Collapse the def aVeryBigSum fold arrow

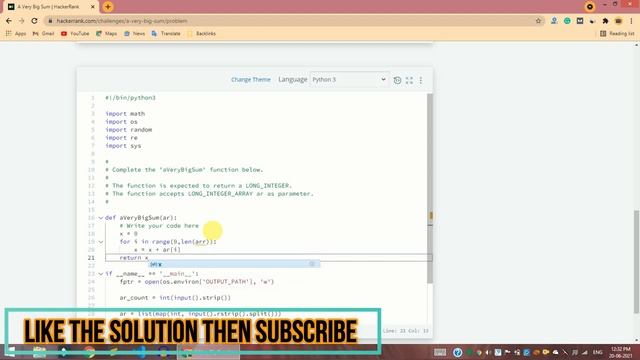pos(101,218)
